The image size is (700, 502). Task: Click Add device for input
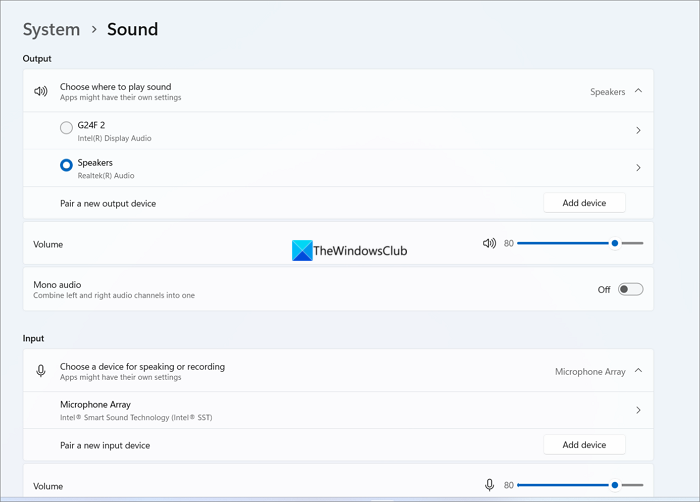coord(584,445)
